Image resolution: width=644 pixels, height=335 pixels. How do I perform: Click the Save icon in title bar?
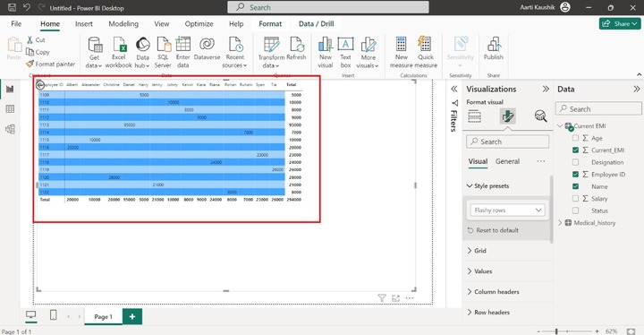[12, 7]
